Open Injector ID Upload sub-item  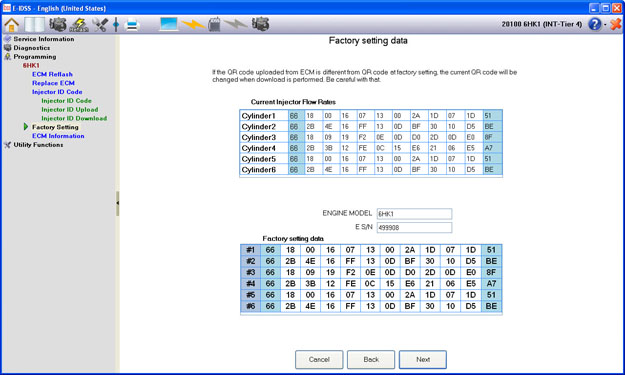pos(70,110)
